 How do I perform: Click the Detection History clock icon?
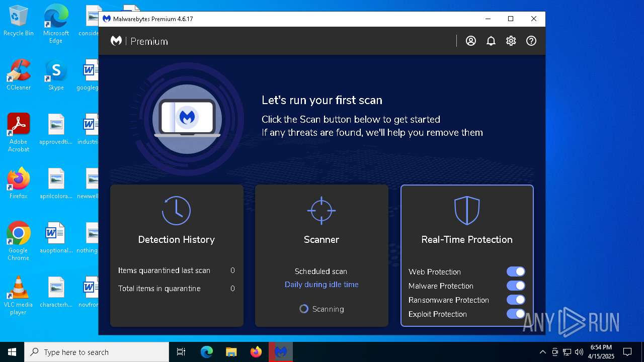pos(177,210)
